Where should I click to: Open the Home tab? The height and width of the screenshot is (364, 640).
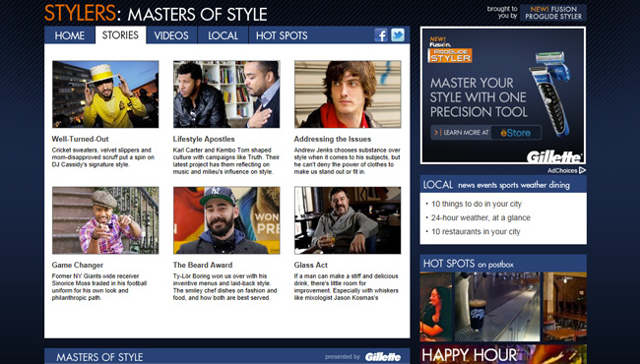coord(70,35)
